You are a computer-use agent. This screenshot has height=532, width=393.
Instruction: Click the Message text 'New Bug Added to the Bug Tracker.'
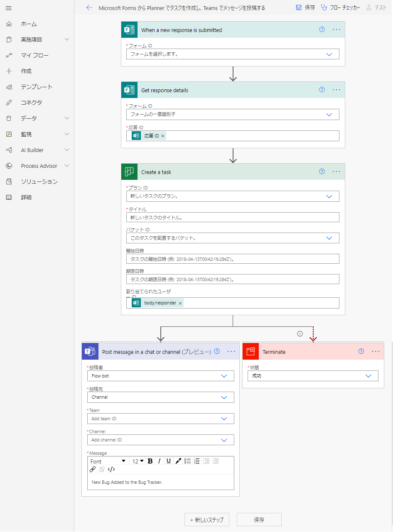coord(127,482)
